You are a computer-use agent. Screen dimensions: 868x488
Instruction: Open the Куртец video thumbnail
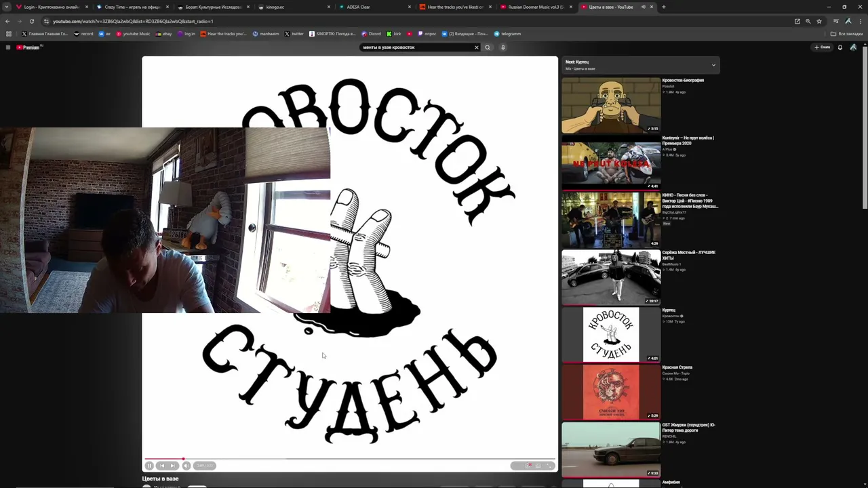click(611, 335)
